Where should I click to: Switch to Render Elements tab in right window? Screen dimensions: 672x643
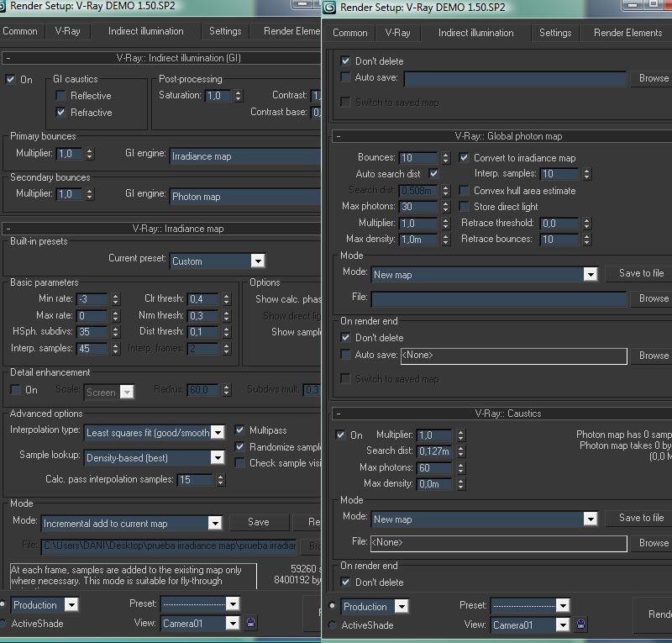[x=627, y=33]
